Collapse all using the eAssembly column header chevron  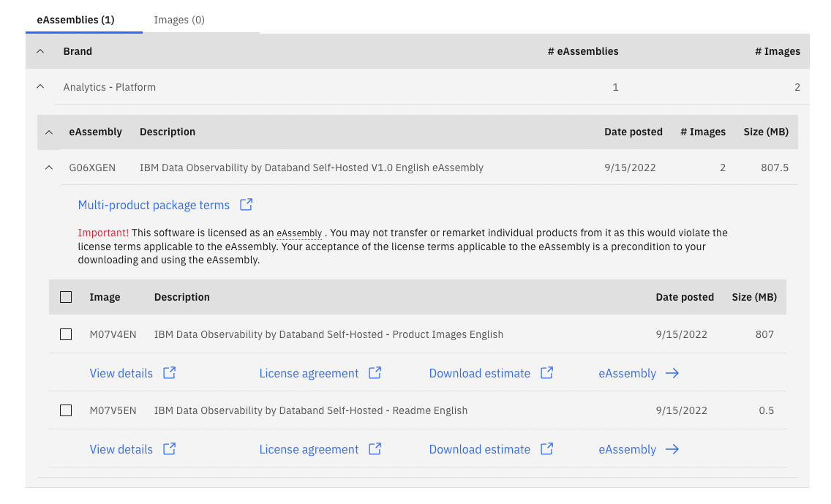(49, 132)
